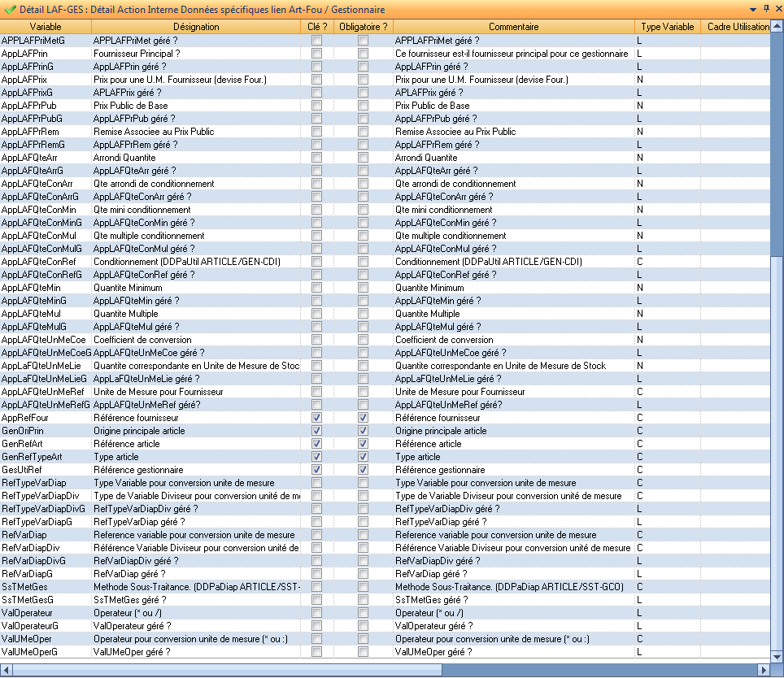
Task: Click the Cadre Utilisation column header
Action: click(738, 27)
